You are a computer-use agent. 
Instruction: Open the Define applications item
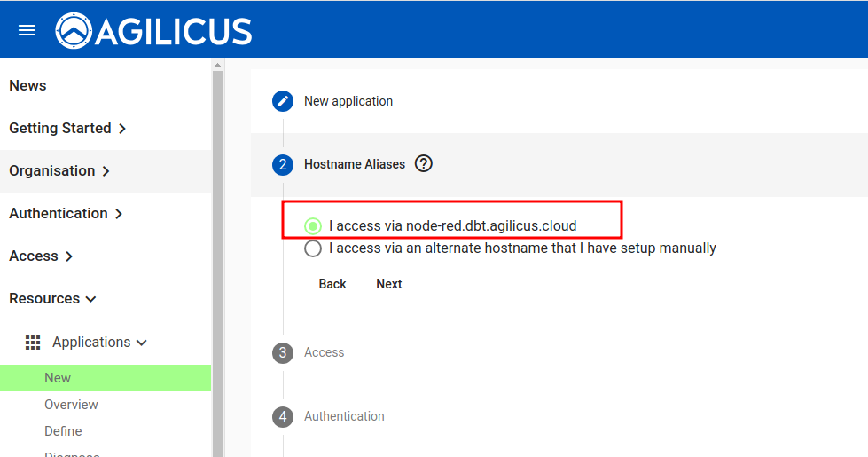[63, 431]
